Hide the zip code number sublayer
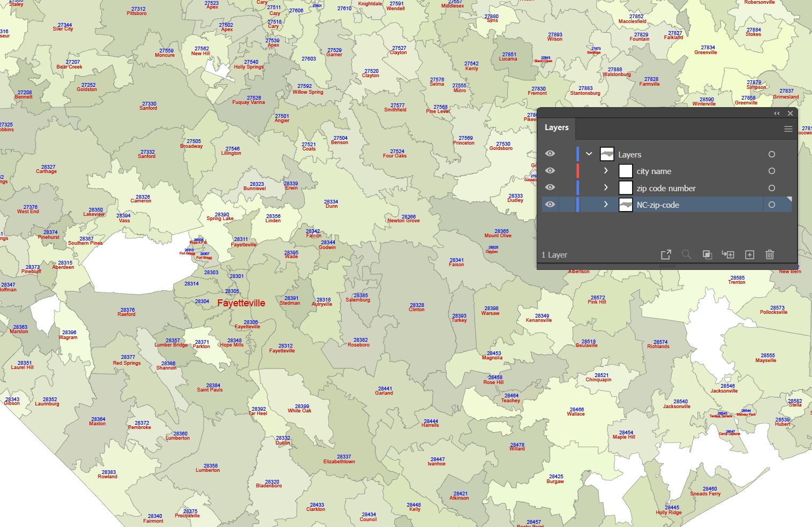 coord(550,187)
